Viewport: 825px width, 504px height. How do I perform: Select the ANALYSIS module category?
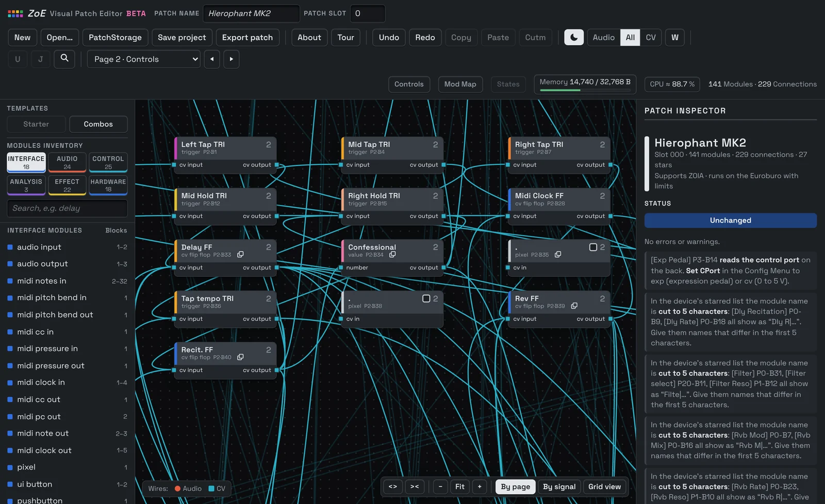pos(26,185)
